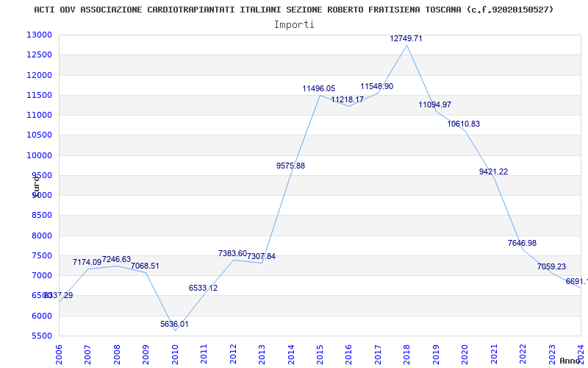Click x-axis year label 2023
This screenshot has height=368, width=588.
(x=552, y=355)
